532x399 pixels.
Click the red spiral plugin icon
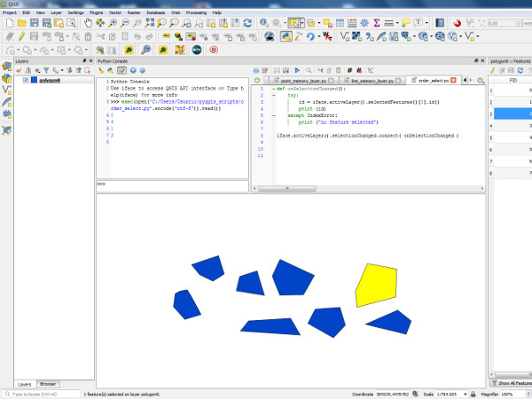[x=214, y=50]
